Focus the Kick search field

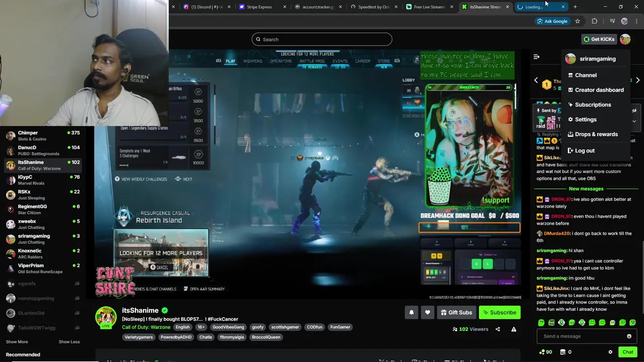tap(322, 39)
